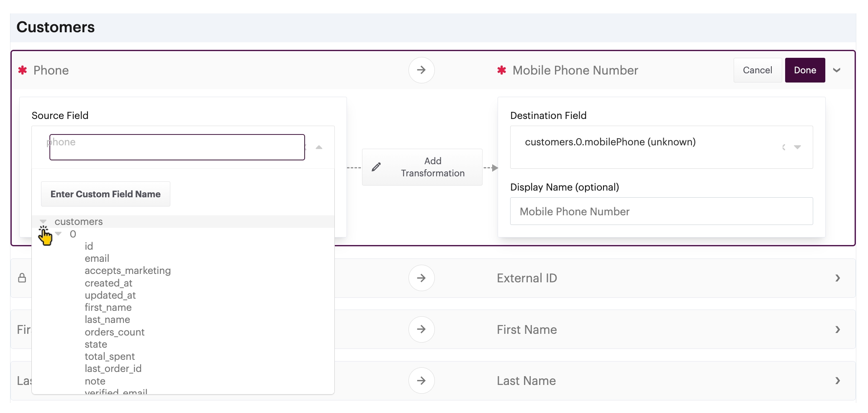Image resolution: width=868 pixels, height=413 pixels.
Task: Click the arrow icon in Phone mapping row
Action: click(421, 70)
